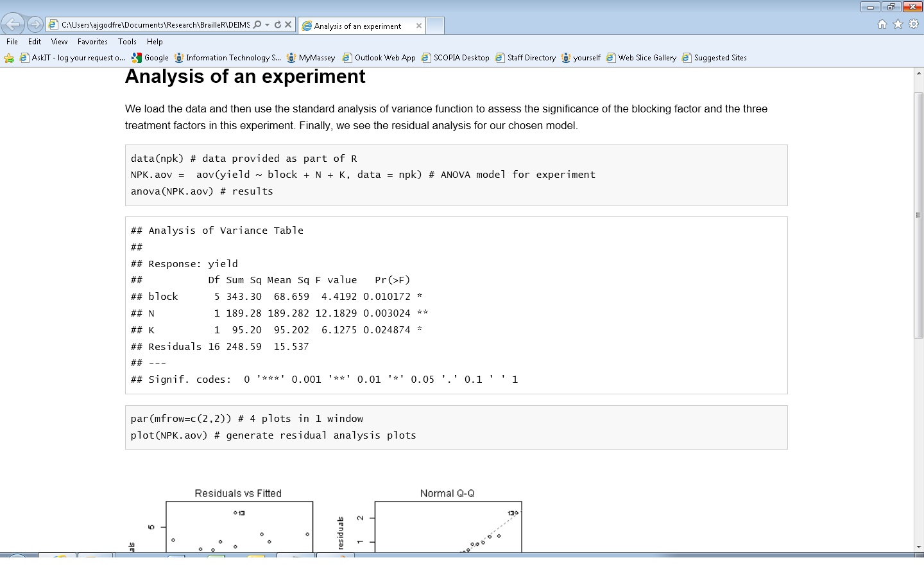Close the 'Analysis of an experiment' tab
This screenshot has width=924, height=578.
point(419,26)
